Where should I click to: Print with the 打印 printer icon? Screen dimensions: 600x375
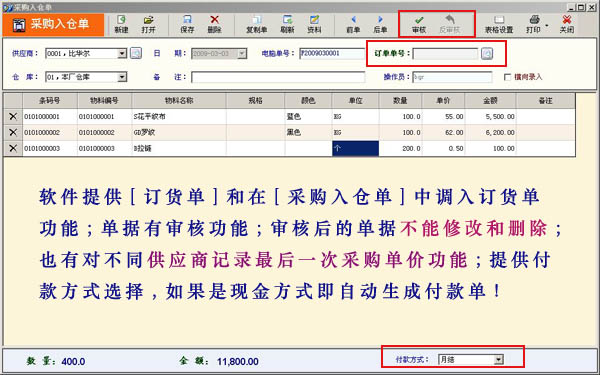[x=533, y=24]
